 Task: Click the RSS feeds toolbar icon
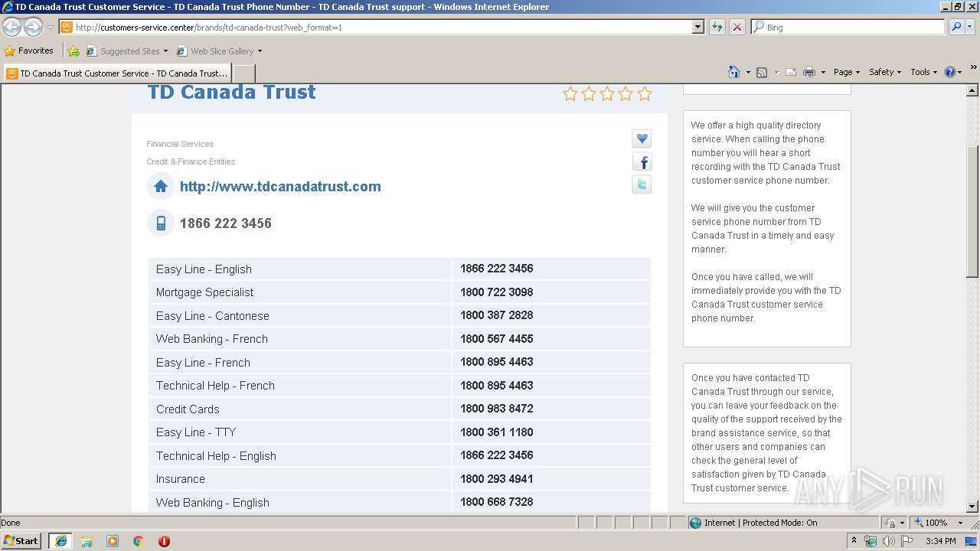(x=762, y=72)
